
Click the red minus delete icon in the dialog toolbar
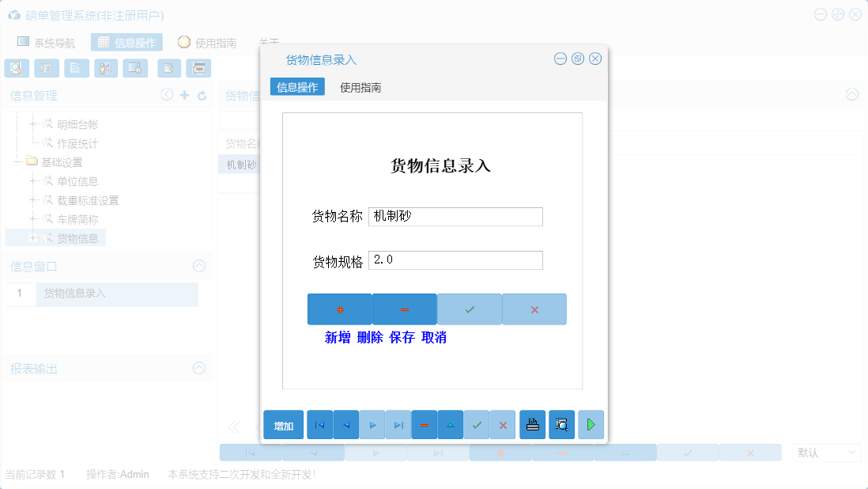coord(425,424)
